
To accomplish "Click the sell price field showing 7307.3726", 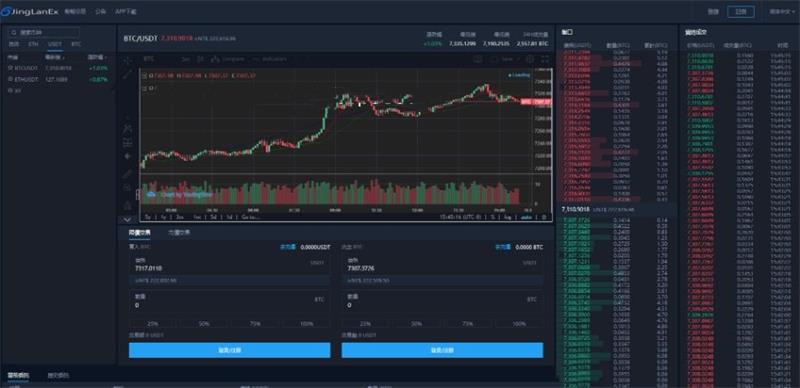I will tap(442, 264).
